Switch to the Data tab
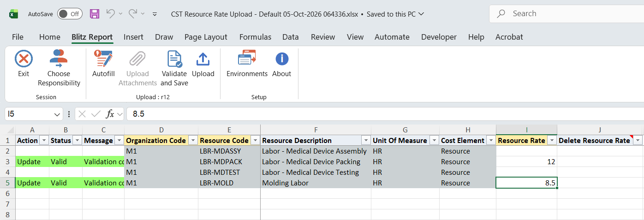 click(x=290, y=37)
